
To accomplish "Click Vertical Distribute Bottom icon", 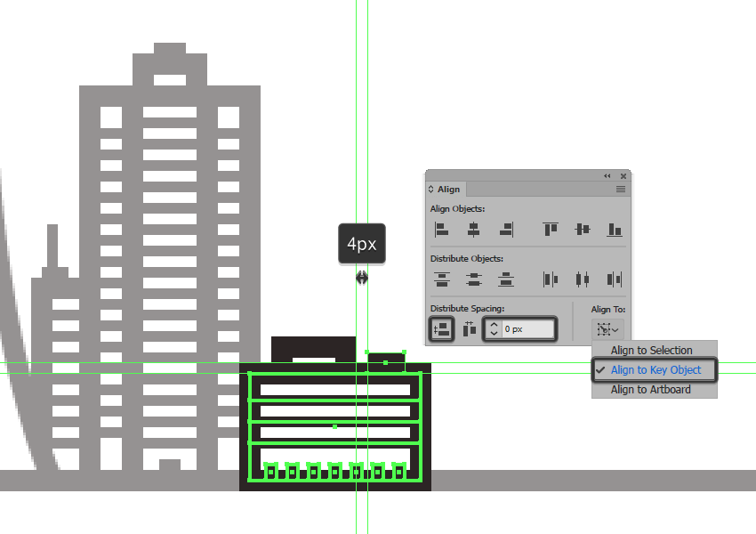I will (506, 279).
